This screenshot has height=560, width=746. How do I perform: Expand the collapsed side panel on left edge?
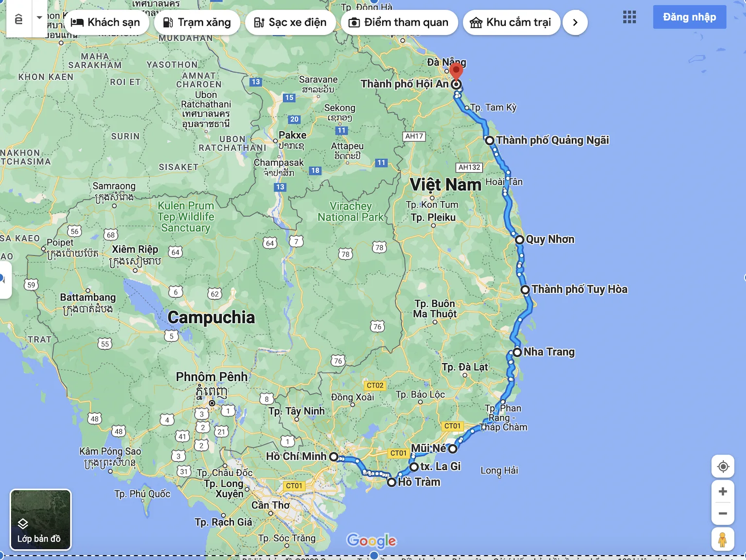(x=4, y=280)
